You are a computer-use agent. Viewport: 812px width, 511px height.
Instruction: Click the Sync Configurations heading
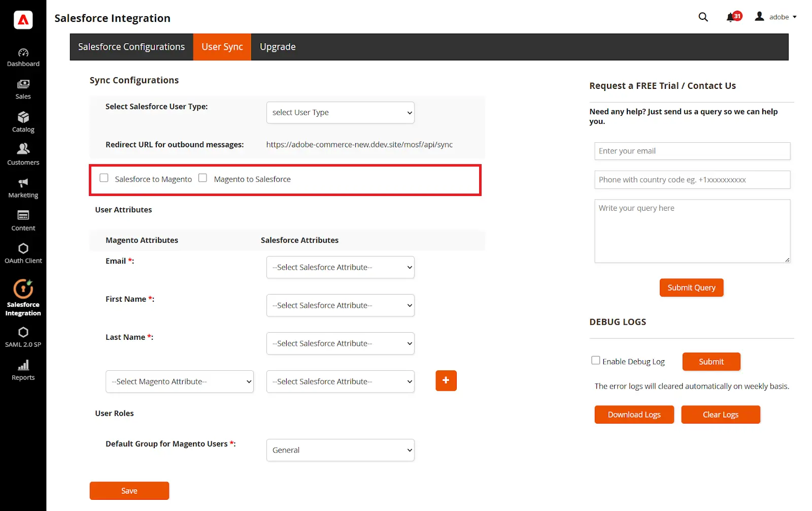tap(134, 80)
